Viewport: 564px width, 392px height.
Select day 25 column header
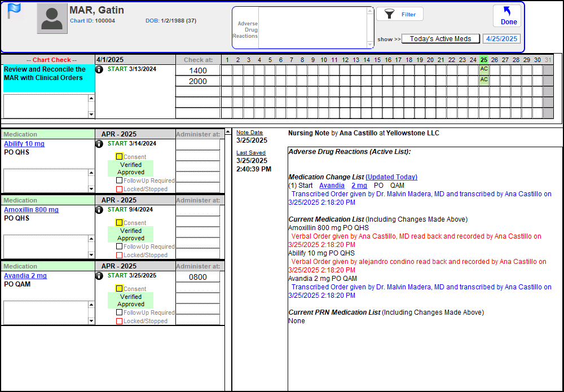(x=483, y=60)
